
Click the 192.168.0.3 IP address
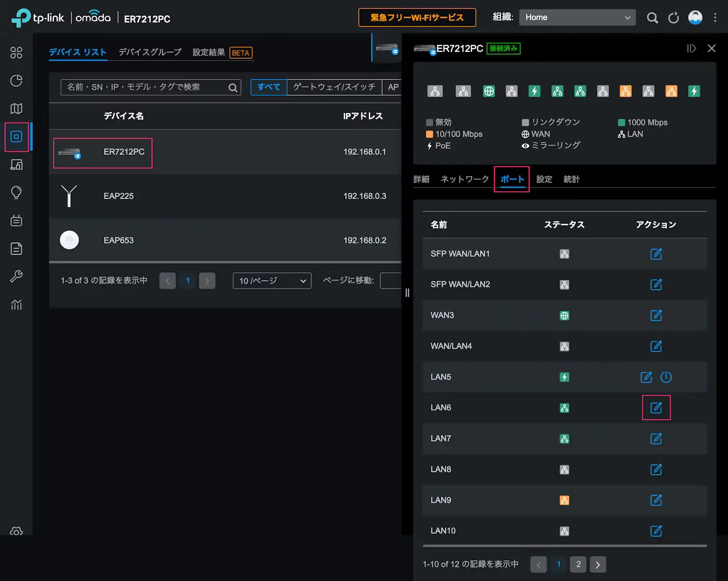[365, 196]
